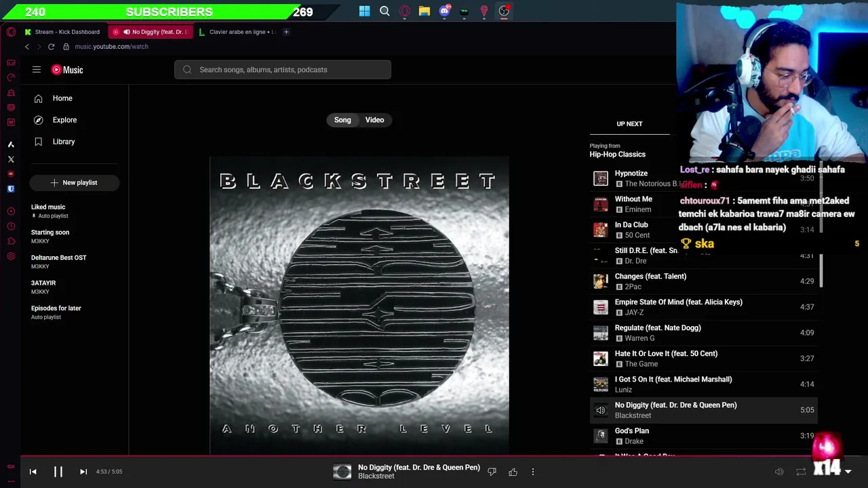
Task: Open the Windows Start menu
Action: pos(365,11)
